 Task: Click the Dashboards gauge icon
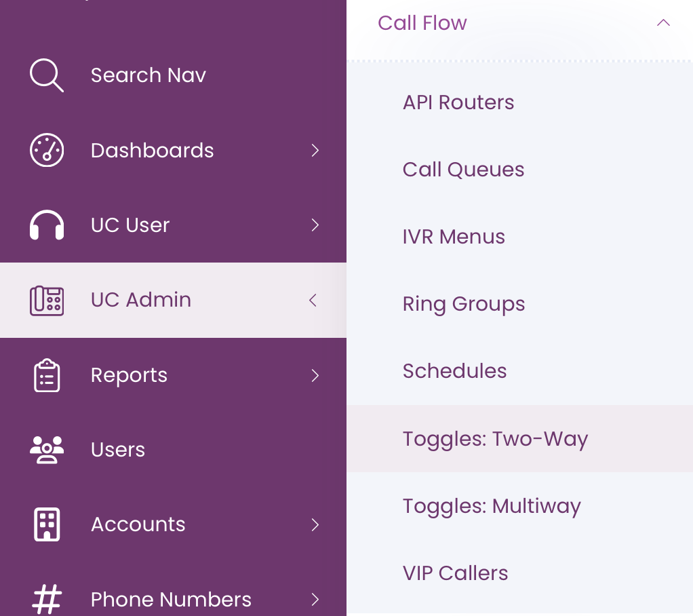tap(46, 151)
